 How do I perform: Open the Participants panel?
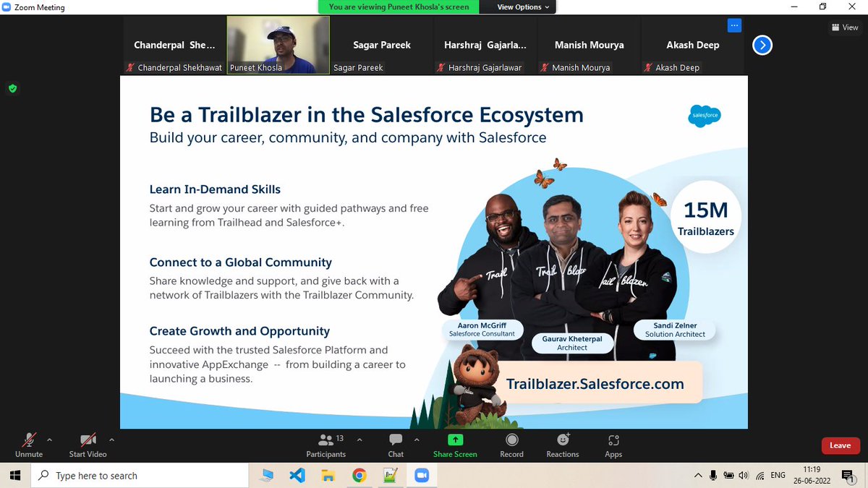point(326,445)
